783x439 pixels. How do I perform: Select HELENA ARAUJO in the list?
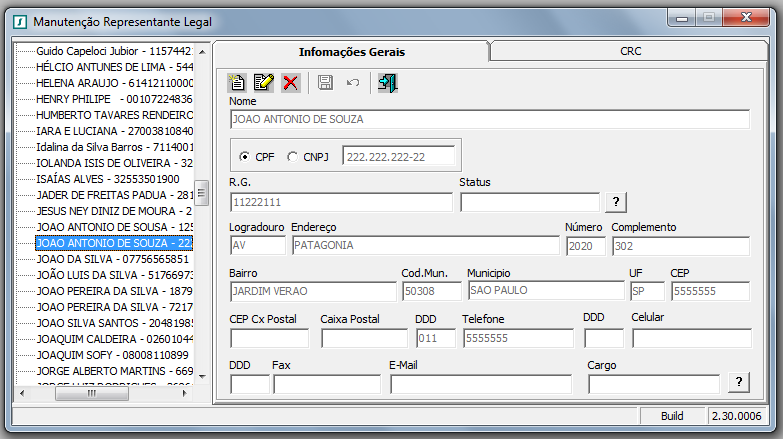[x=110, y=82]
